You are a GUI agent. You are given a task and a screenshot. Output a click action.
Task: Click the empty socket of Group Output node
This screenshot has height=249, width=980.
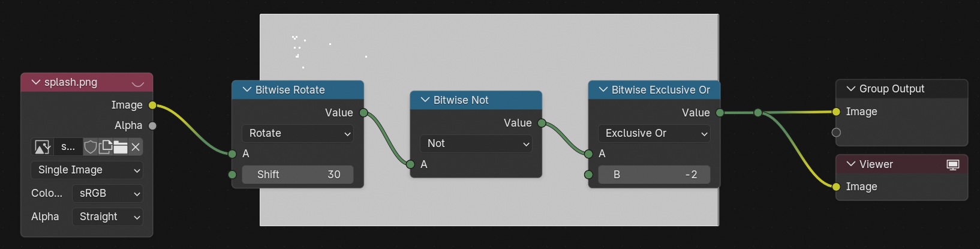pos(836,133)
